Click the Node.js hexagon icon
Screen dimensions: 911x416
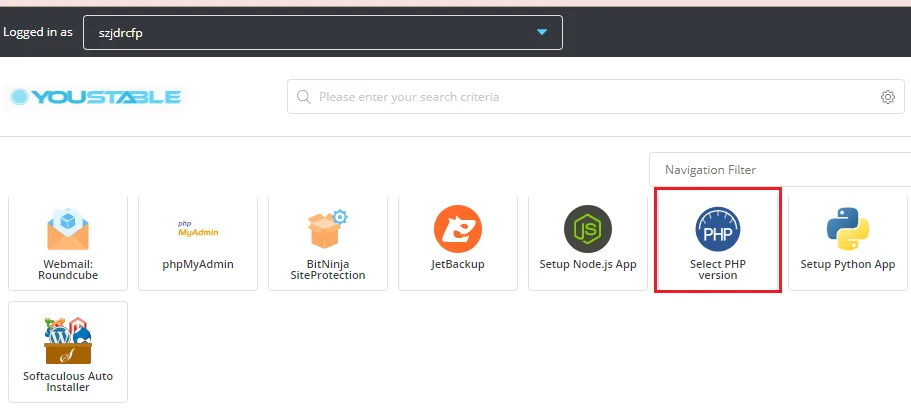[x=588, y=229]
